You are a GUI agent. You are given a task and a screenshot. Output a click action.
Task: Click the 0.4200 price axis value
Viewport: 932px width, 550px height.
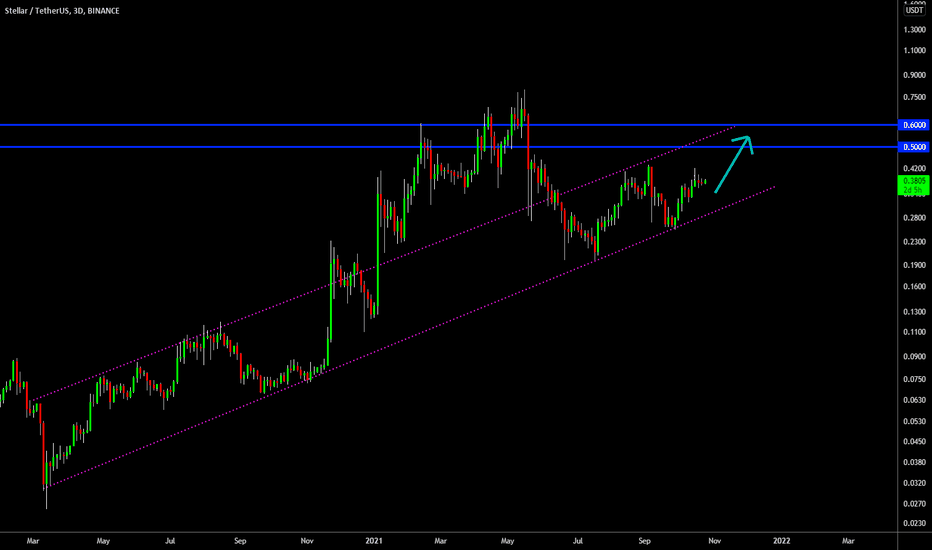[914, 169]
